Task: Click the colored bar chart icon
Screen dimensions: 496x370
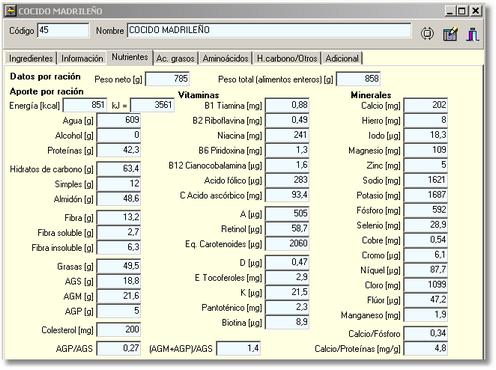Action: [x=473, y=34]
